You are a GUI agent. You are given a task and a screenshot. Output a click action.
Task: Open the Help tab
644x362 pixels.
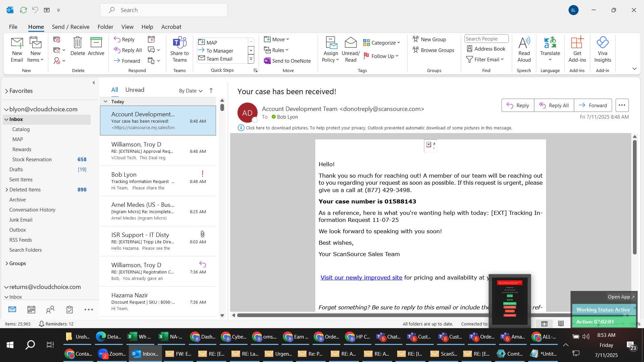(x=147, y=27)
